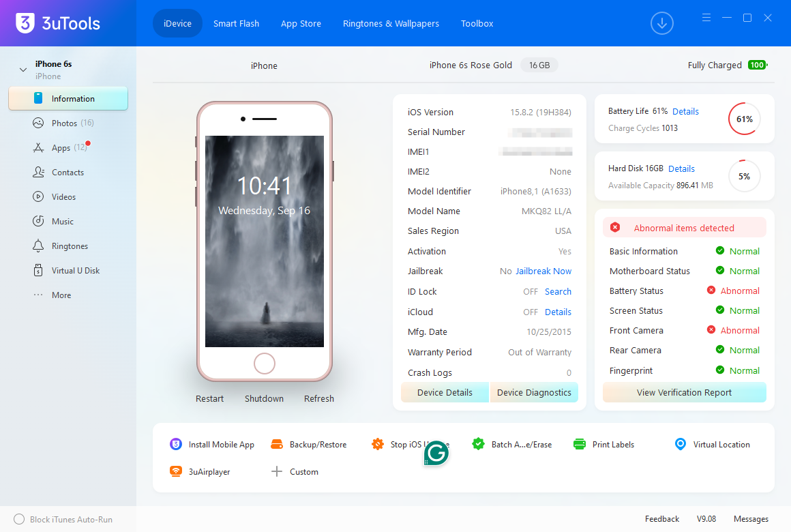Click the Device Details button
The image size is (791, 532).
[445, 392]
